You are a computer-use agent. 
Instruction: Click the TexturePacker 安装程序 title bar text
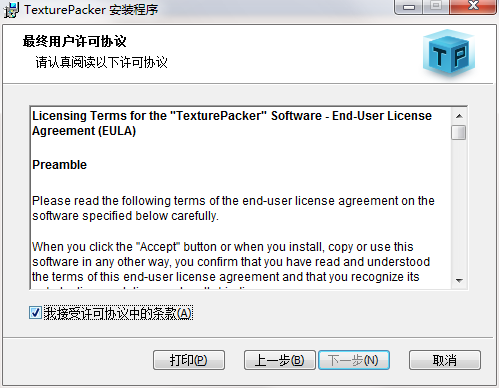click(91, 9)
